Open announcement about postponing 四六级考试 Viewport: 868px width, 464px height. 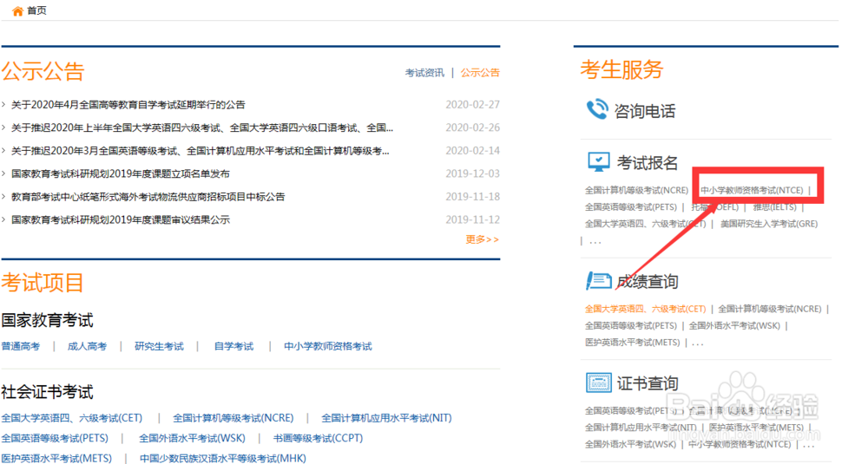pos(202,127)
